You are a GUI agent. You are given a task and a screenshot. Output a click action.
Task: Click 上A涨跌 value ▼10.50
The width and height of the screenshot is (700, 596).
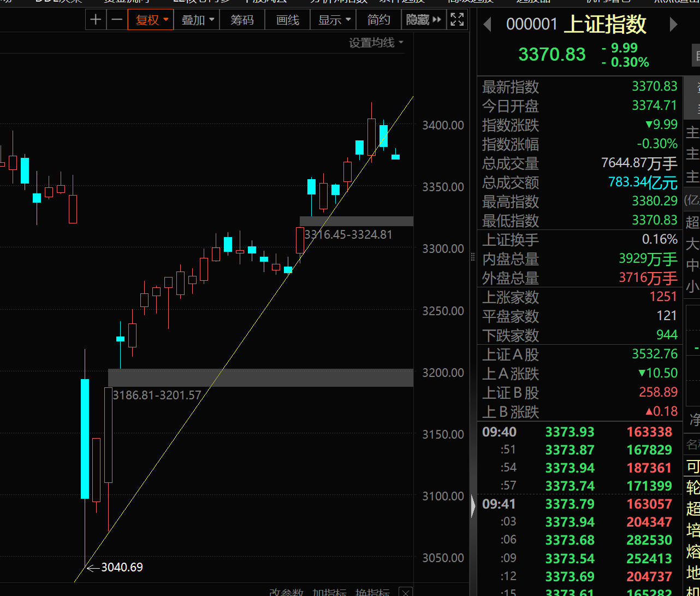click(657, 373)
